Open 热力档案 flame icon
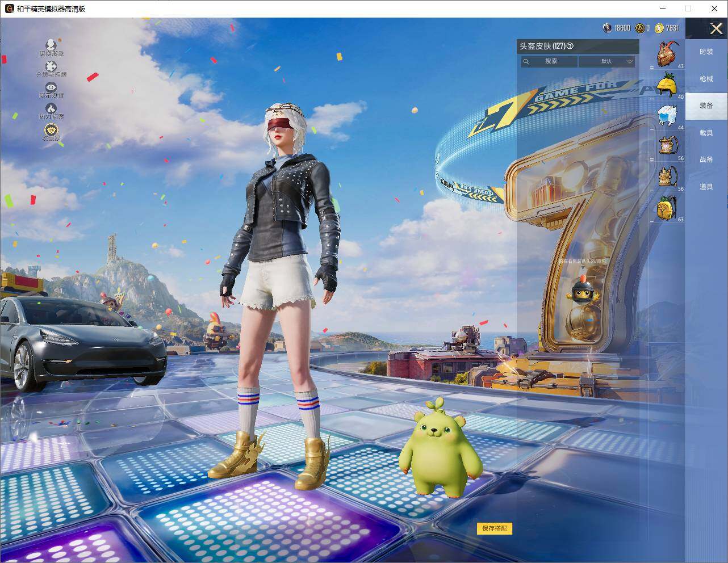Viewport: 728px width, 563px height. pos(51,108)
